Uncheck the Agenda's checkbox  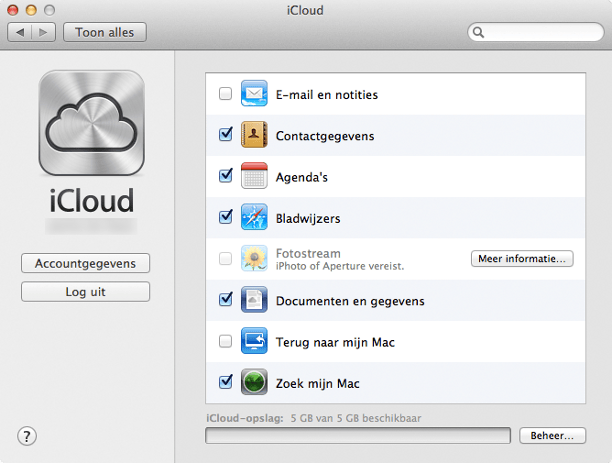tap(226, 176)
